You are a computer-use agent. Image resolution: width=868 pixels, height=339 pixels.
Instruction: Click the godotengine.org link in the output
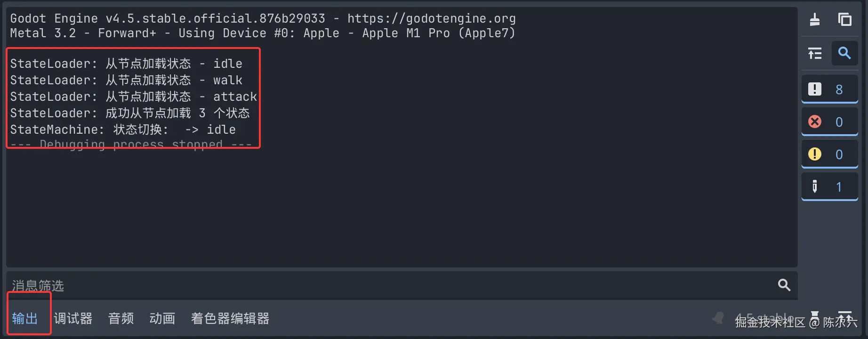[x=431, y=18]
